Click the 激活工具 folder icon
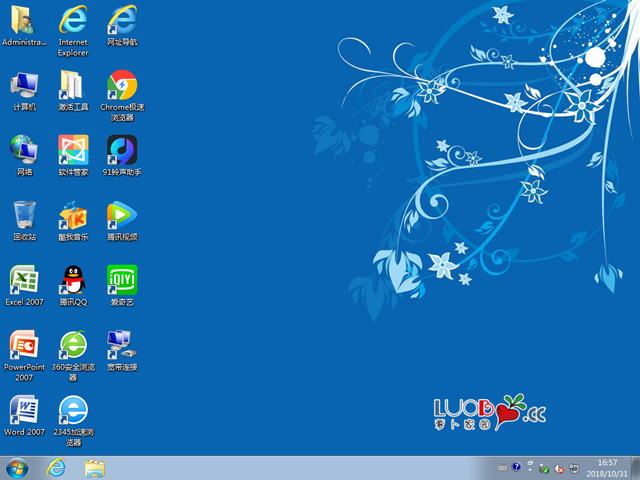 (x=73, y=85)
